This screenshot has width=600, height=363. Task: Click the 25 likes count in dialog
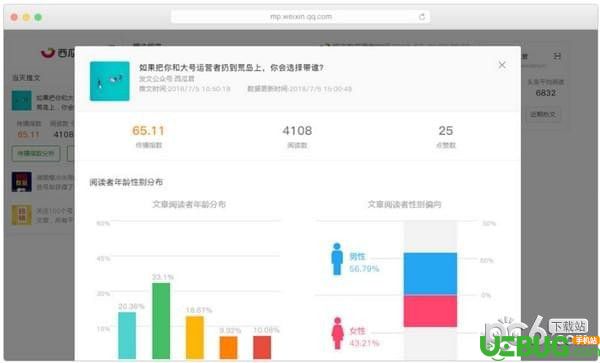(446, 131)
